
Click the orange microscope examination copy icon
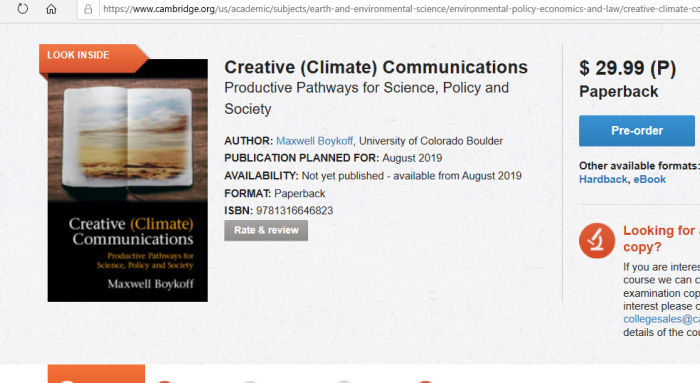(597, 241)
